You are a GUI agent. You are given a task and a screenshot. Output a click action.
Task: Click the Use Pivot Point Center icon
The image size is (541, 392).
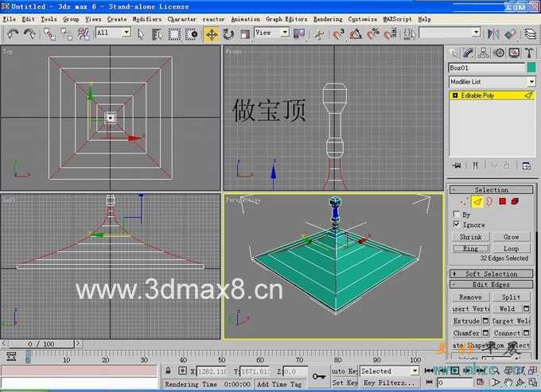click(299, 33)
